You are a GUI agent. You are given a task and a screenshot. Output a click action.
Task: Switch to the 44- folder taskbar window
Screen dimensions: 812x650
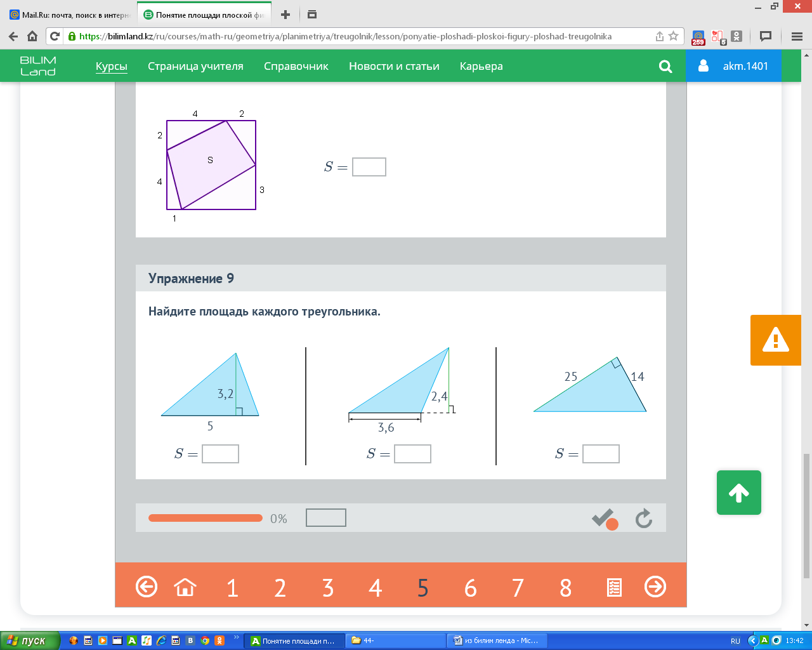tap(396, 640)
